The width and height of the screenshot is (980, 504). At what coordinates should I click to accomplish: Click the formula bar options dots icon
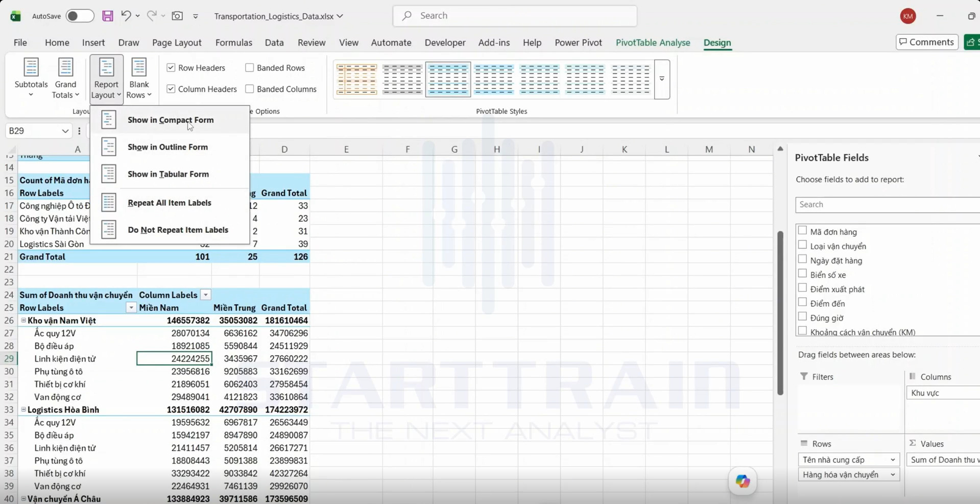tap(79, 131)
